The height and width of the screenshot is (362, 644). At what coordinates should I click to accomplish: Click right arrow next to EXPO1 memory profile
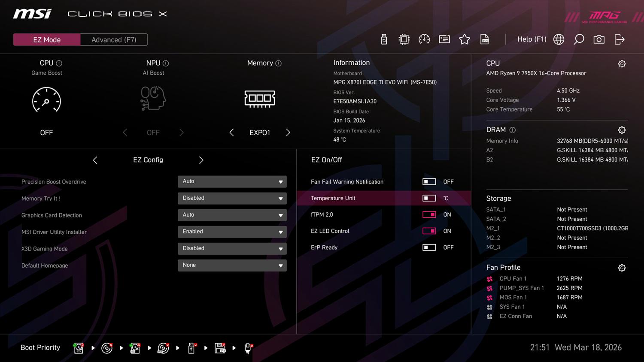(288, 133)
